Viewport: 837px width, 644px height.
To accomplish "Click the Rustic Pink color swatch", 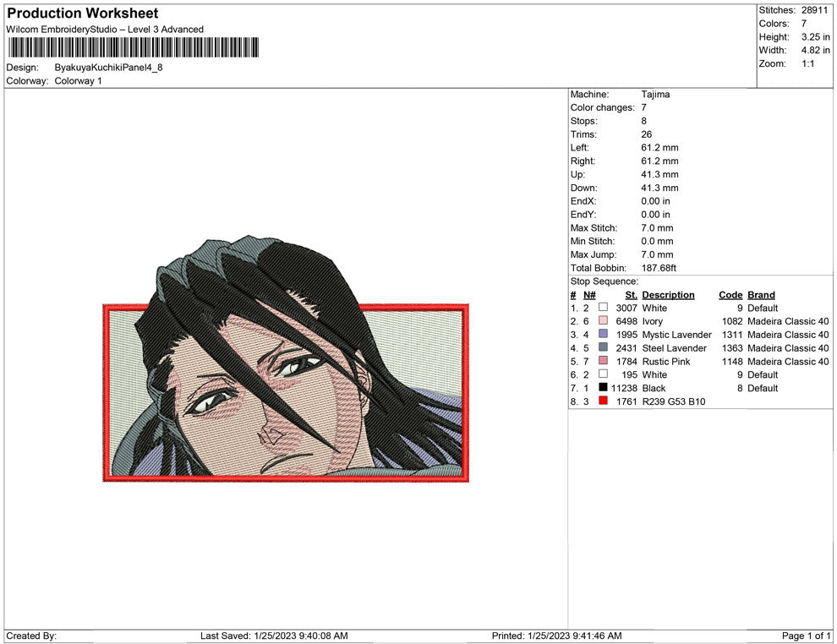I will click(603, 361).
